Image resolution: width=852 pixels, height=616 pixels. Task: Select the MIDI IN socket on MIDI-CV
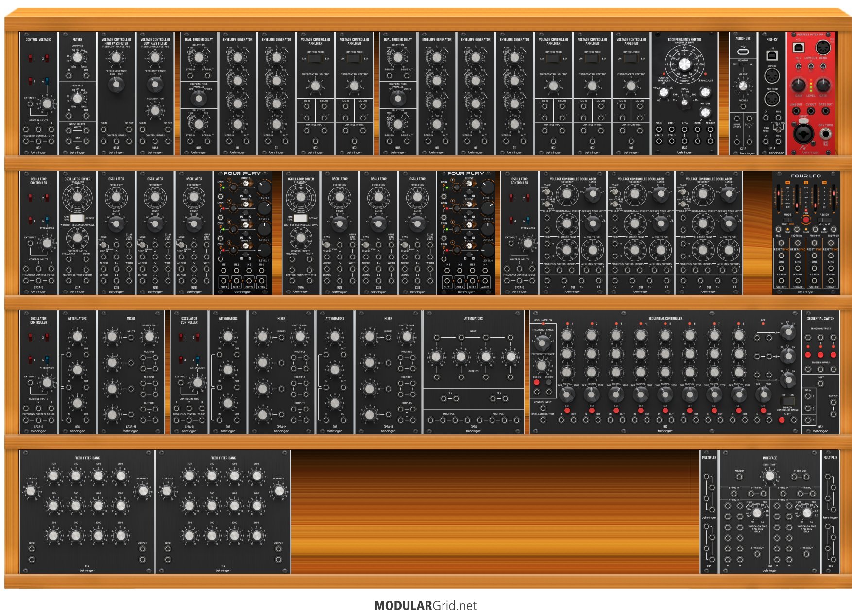coord(772,76)
